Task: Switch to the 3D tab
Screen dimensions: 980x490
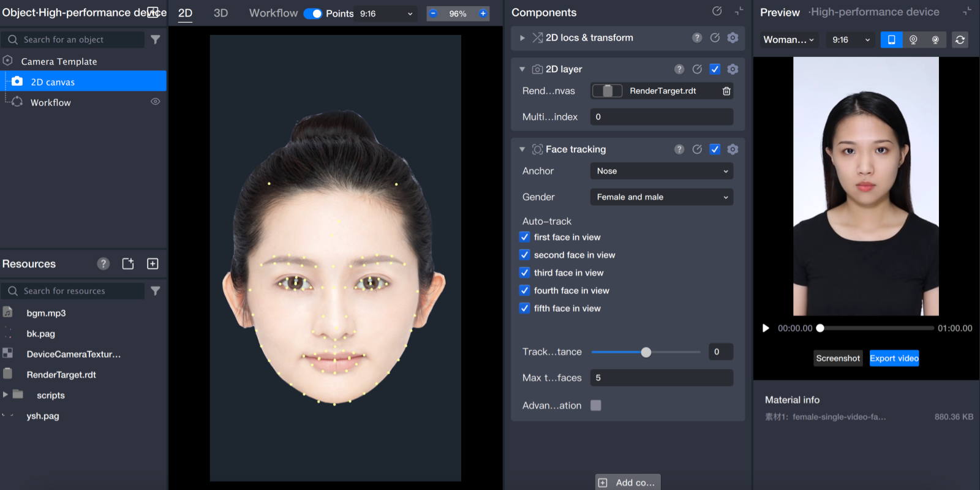Action: [221, 13]
